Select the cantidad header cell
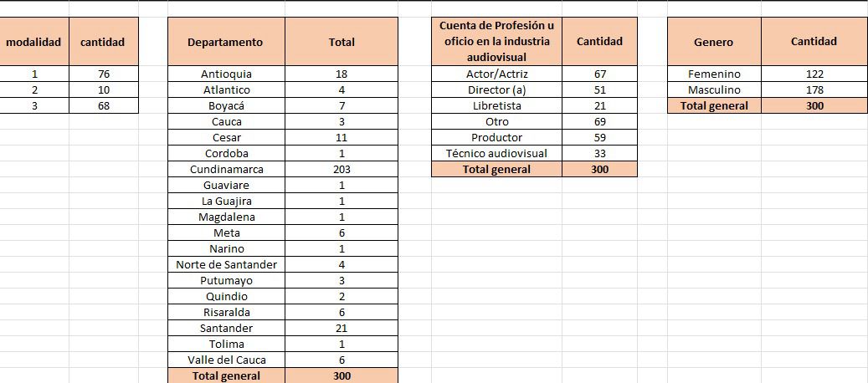This screenshot has width=868, height=383. coord(103,42)
